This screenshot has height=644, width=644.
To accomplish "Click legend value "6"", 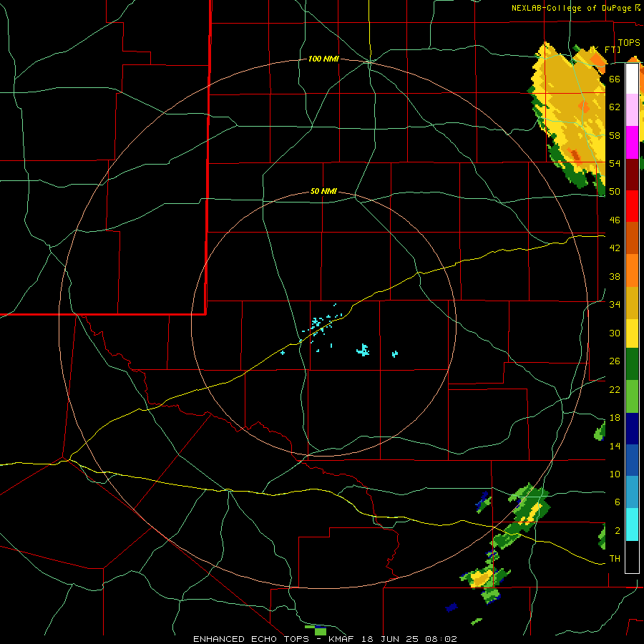I will pos(617,502).
